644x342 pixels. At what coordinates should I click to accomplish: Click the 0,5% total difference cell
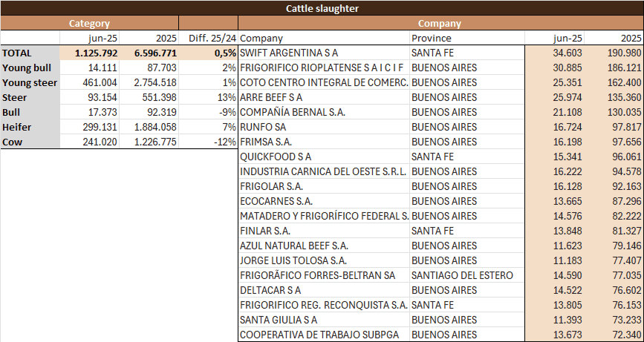(208, 53)
